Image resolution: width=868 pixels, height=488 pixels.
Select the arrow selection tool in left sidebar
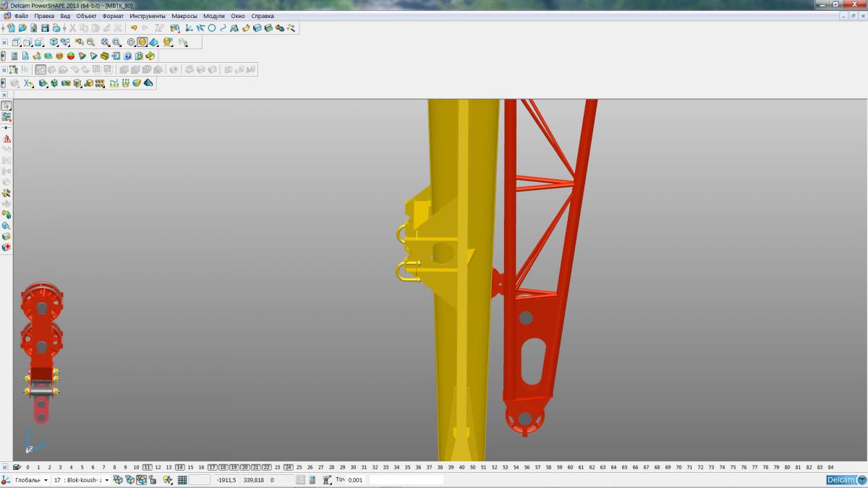point(7,106)
